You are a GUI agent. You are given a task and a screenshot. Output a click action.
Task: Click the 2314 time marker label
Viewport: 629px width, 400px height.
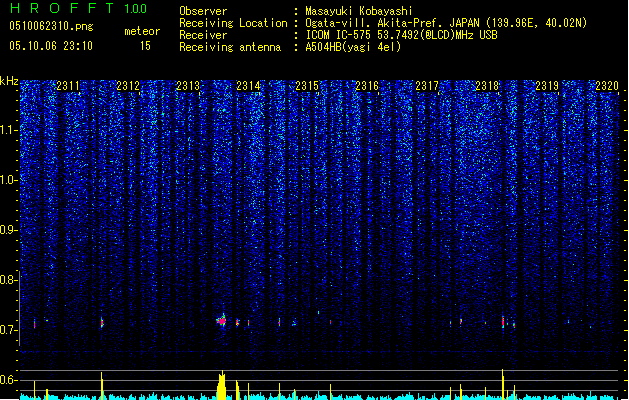[248, 85]
